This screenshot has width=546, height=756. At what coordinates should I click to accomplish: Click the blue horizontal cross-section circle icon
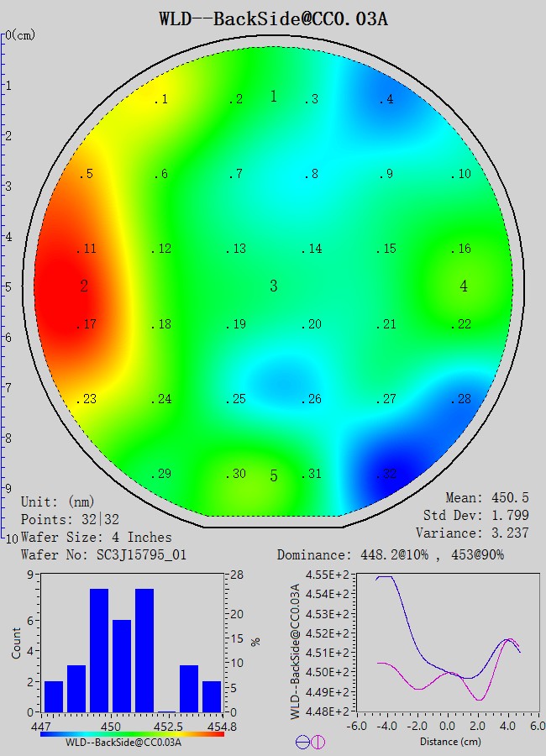(x=302, y=742)
